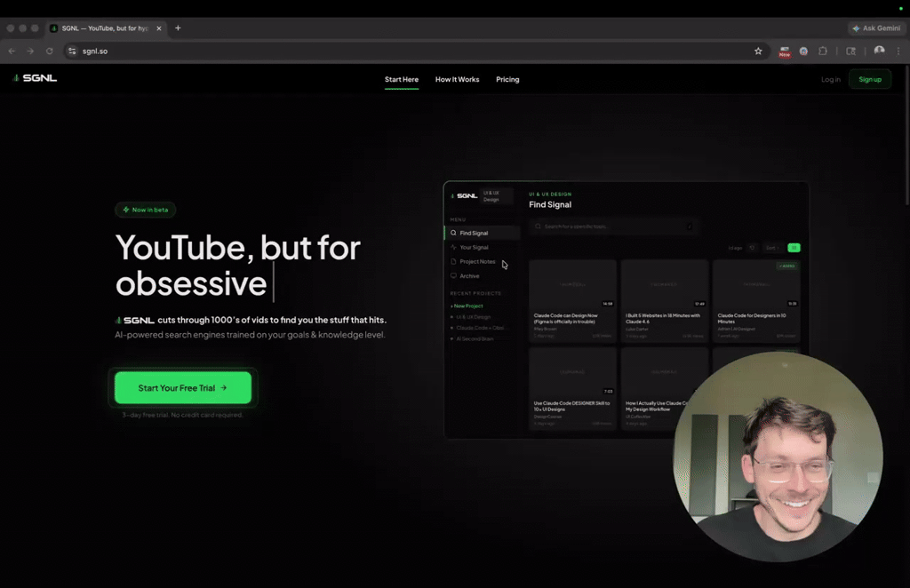910x588 pixels.
Task: Open Claude Code for Designers in 10 Minutes card
Action: point(756,301)
